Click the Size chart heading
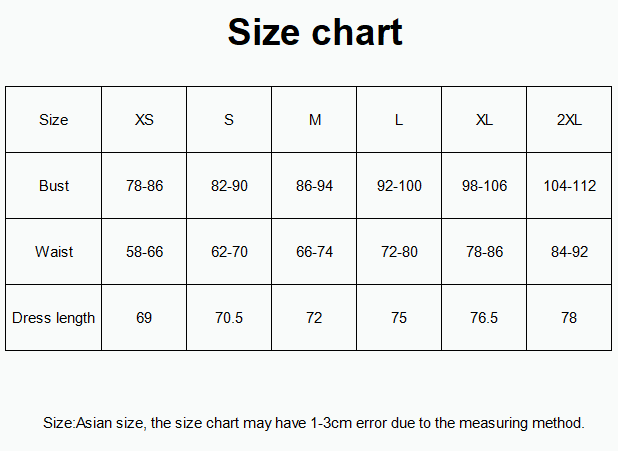The image size is (618, 451). (x=314, y=32)
